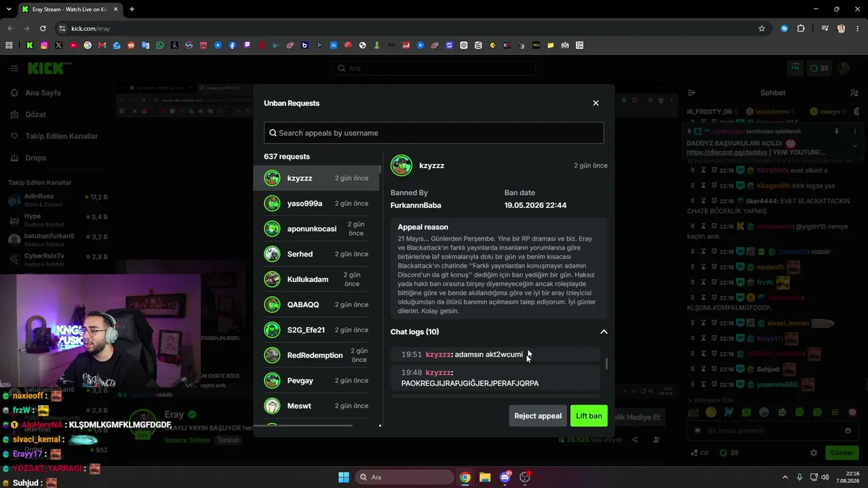
Task: Open File Explorer from the taskbar
Action: 485,477
